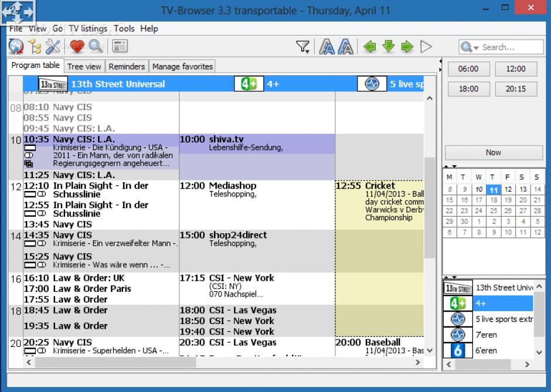Image resolution: width=551 pixels, height=392 pixels.
Task: Click the larger font A icon
Action: coord(327,47)
